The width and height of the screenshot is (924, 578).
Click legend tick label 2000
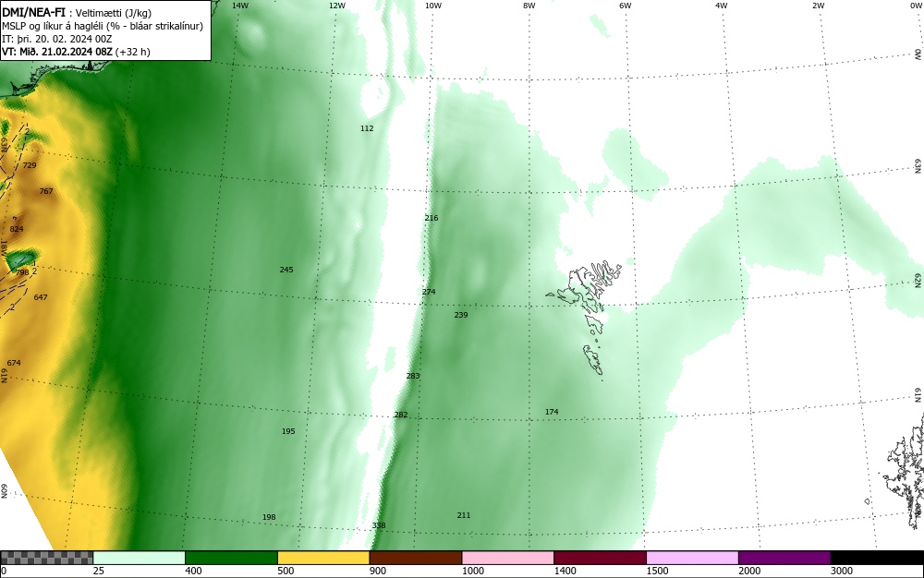point(749,571)
